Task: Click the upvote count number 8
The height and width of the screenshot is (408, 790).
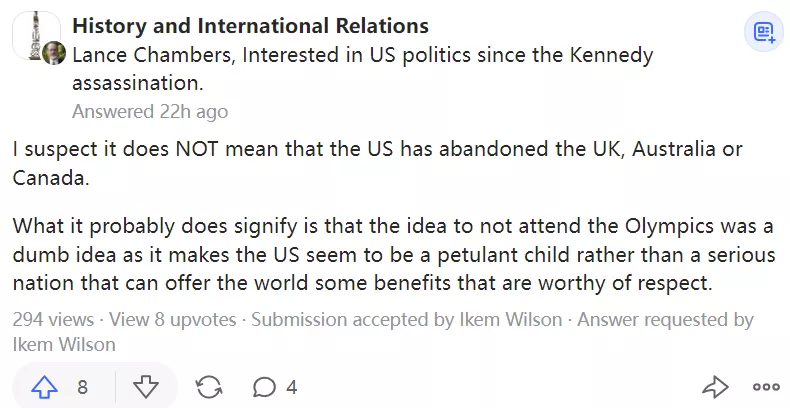Action: point(82,387)
